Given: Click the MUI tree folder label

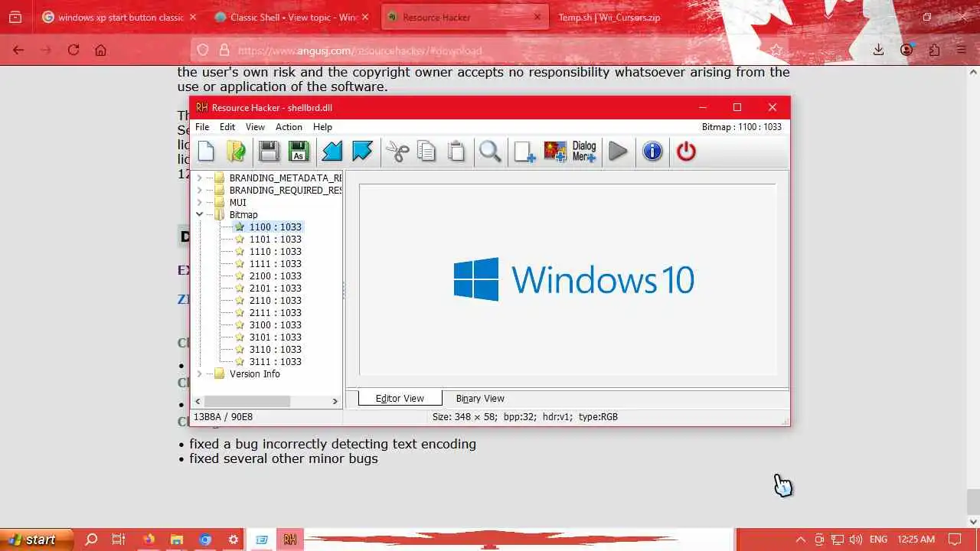Looking at the screenshot, I should click(237, 202).
